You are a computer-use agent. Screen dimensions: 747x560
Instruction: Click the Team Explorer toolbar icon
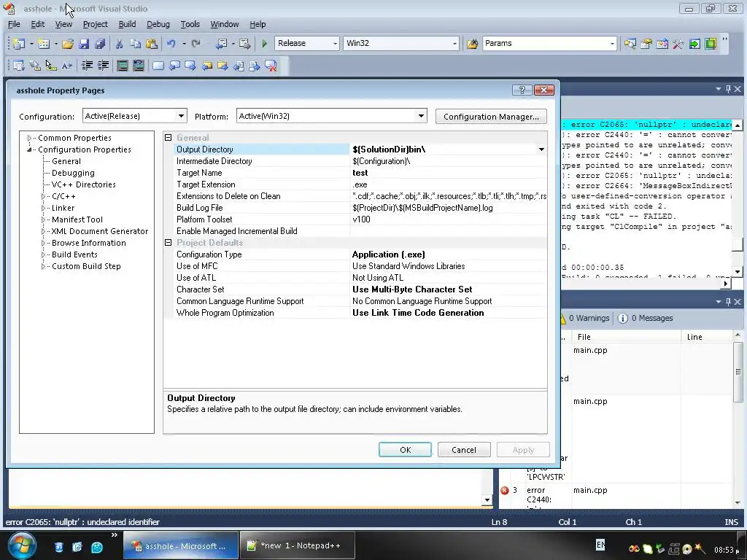(x=662, y=44)
